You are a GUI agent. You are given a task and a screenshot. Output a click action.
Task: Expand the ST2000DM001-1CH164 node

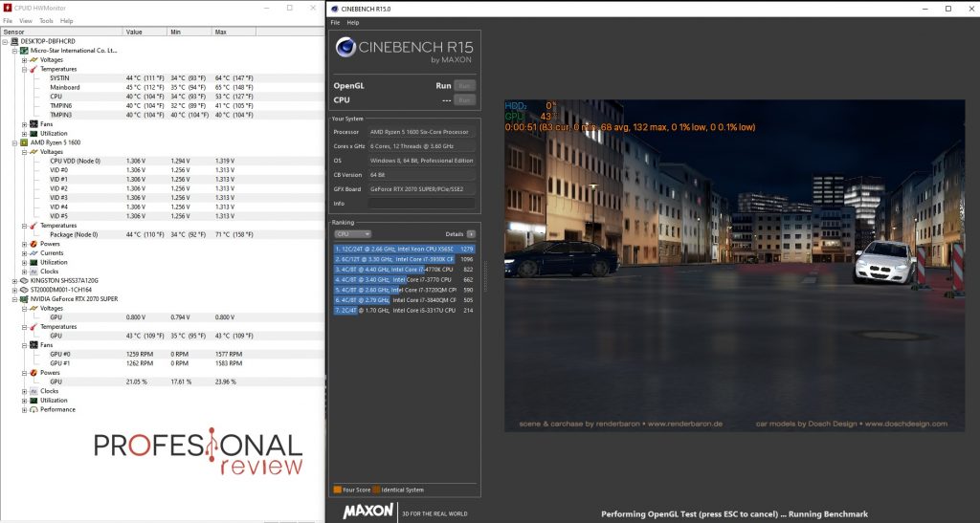14,291
